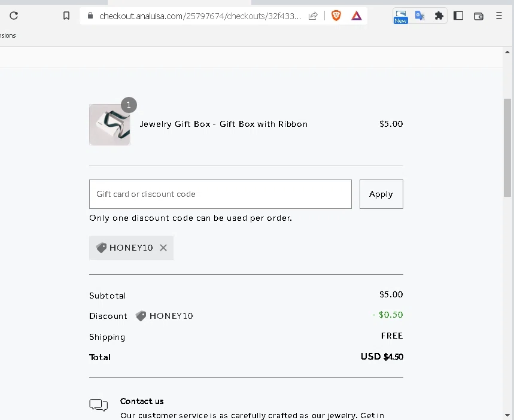Remove the HONEY10 discount code
The image size is (514, 420).
click(163, 248)
